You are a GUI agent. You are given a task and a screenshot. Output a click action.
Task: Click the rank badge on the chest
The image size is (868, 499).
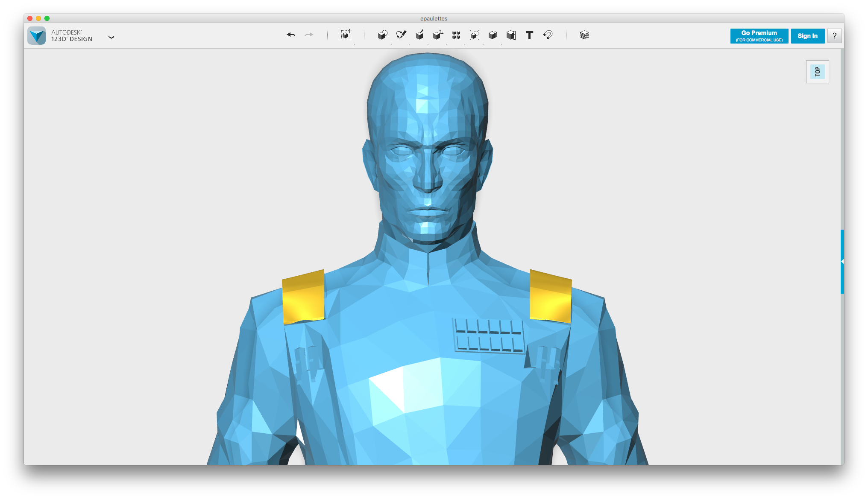(489, 336)
